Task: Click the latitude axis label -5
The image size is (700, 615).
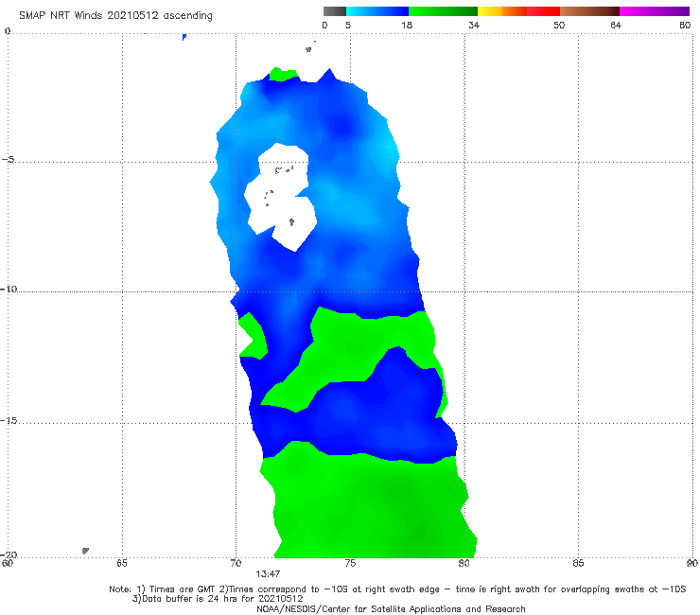Action: coord(9,160)
